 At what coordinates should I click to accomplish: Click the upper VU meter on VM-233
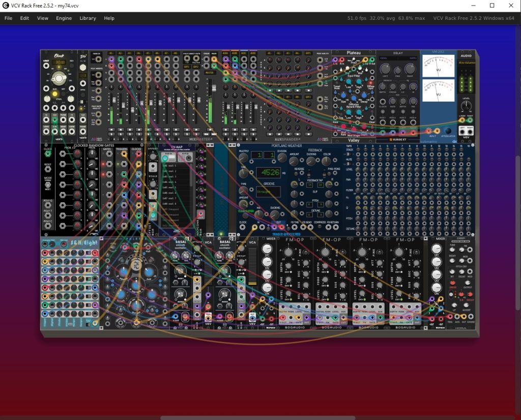tap(438, 66)
